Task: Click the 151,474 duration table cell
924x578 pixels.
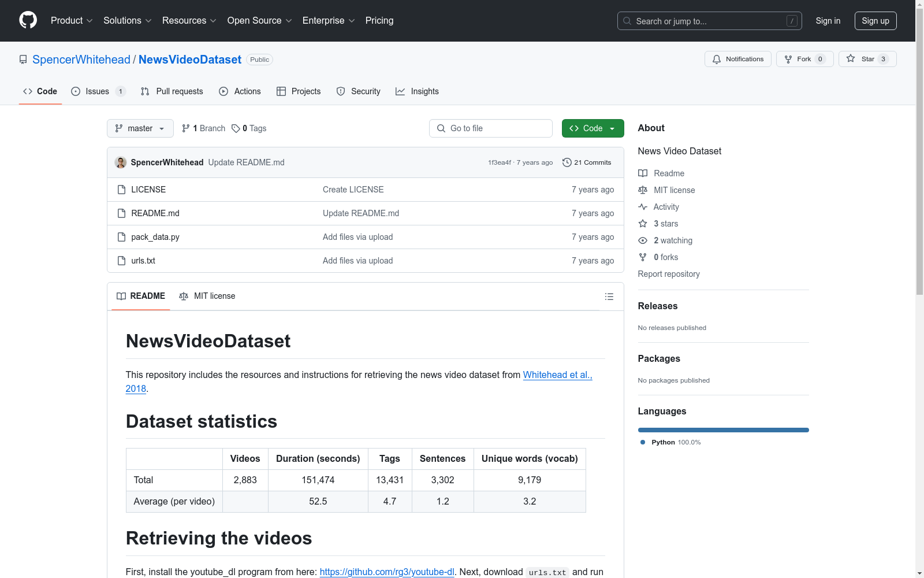Action: pos(318,480)
